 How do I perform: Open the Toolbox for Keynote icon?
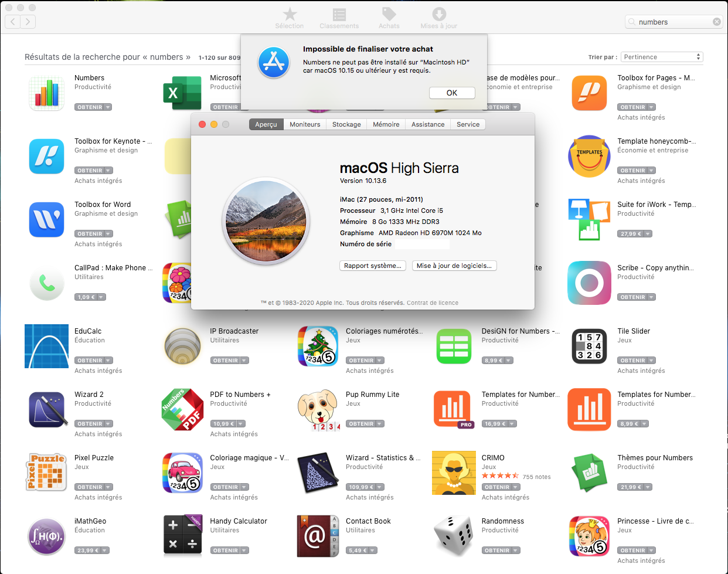click(47, 157)
